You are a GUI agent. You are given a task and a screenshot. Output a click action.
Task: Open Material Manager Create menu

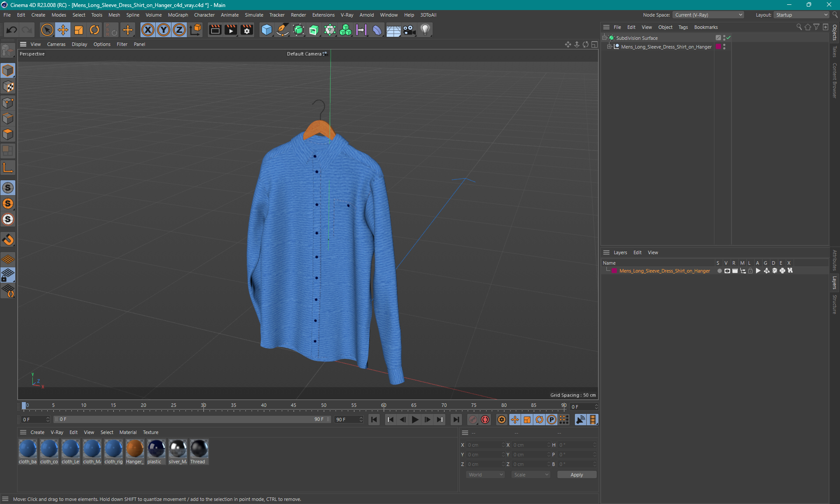click(x=37, y=432)
